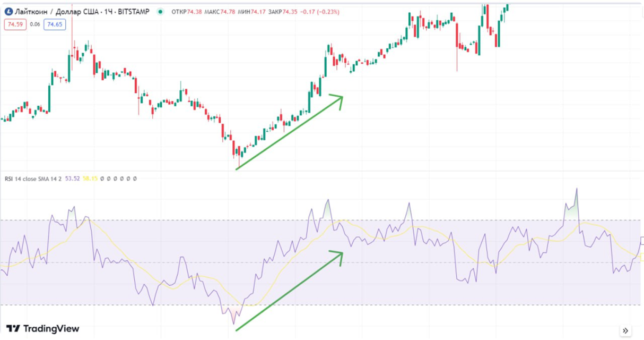Click the green market status dot
644x340 pixels.
tap(161, 12)
